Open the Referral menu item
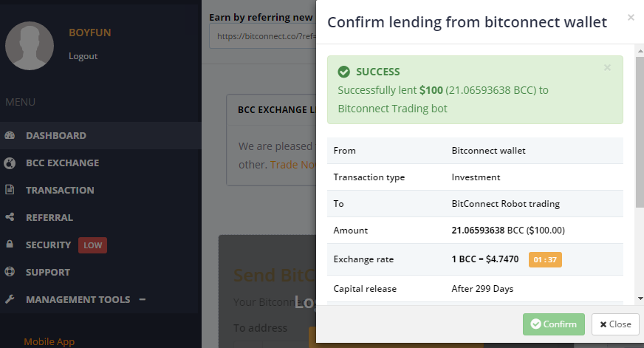Screen dimensions: 644x348 (49, 218)
